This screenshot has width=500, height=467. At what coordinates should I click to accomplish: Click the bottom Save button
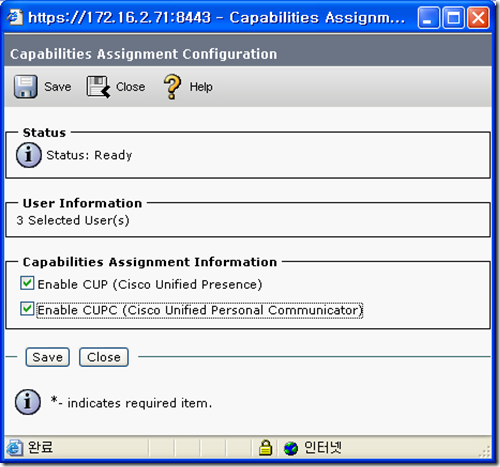[48, 357]
